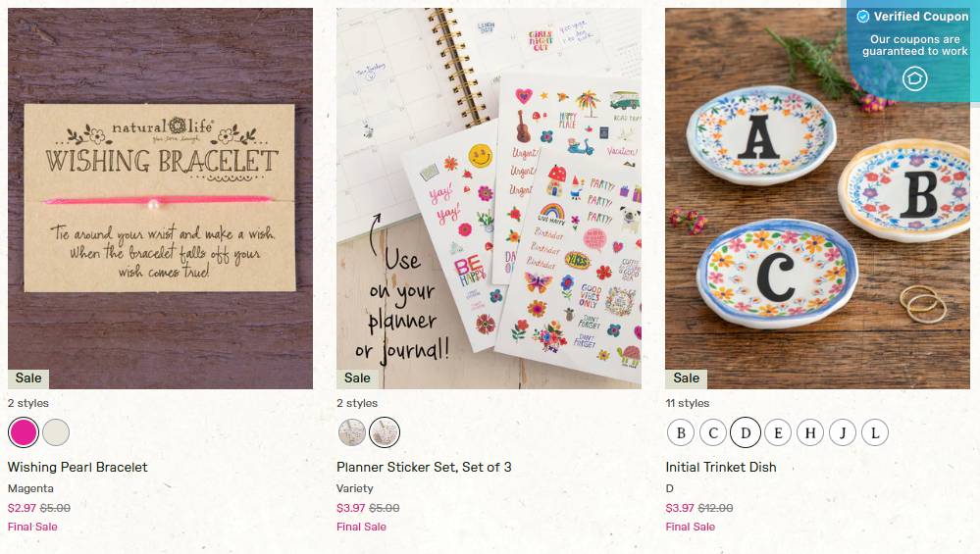Select the cream bracelet color swatch
This screenshot has height=554, width=980.
pyautogui.click(x=56, y=432)
